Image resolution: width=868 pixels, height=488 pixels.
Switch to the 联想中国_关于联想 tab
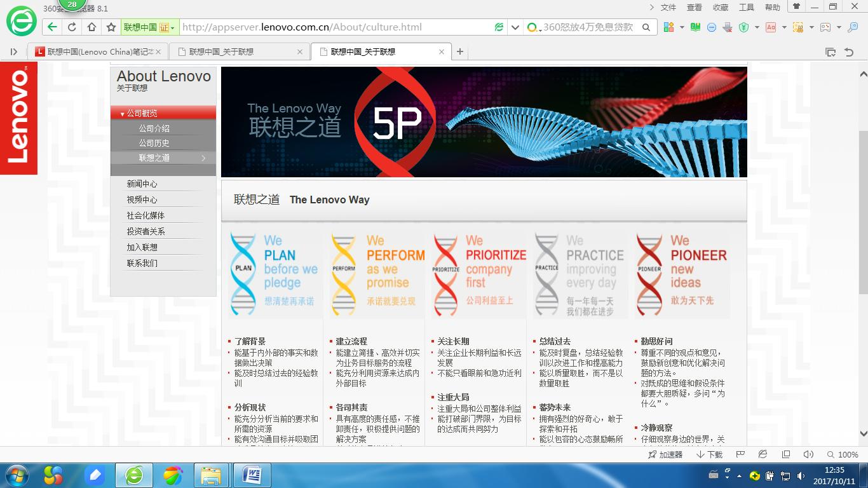[x=235, y=51]
